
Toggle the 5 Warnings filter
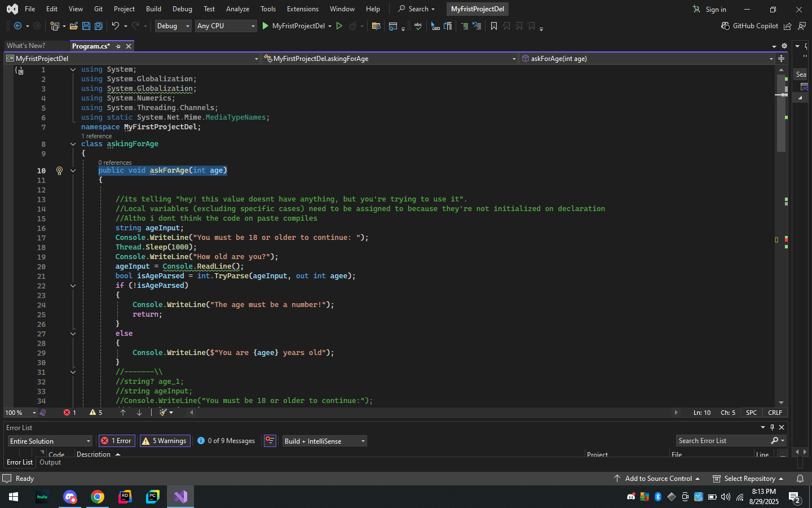tap(165, 441)
